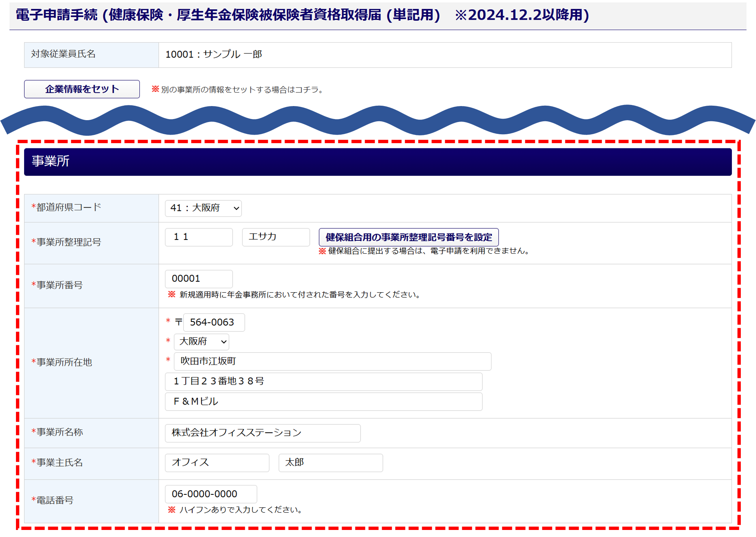
Task: Select the field with 1丁目23番地38号
Action: click(x=323, y=381)
